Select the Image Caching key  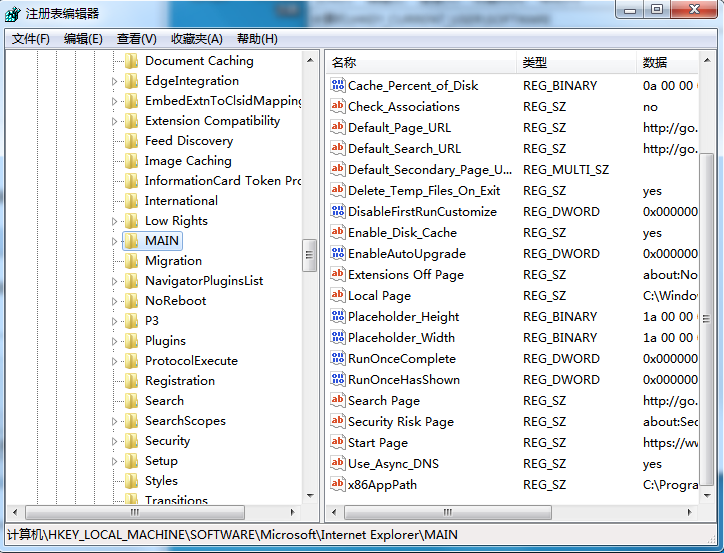pyautogui.click(x=188, y=161)
